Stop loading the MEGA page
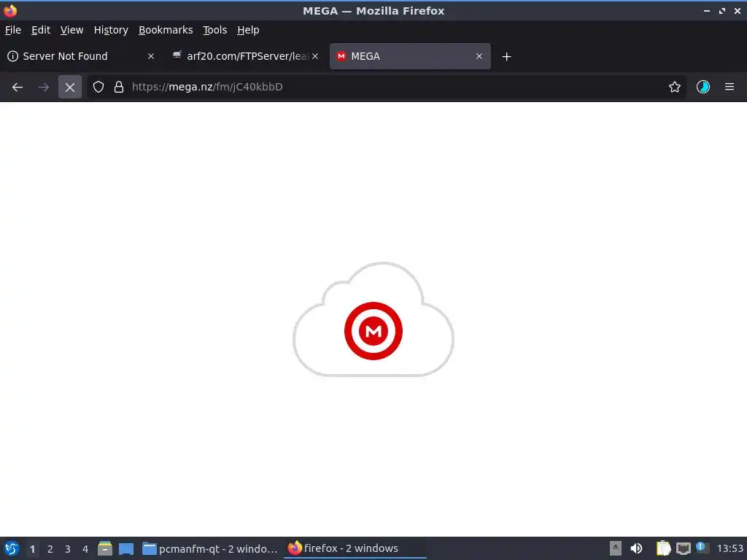 70,87
